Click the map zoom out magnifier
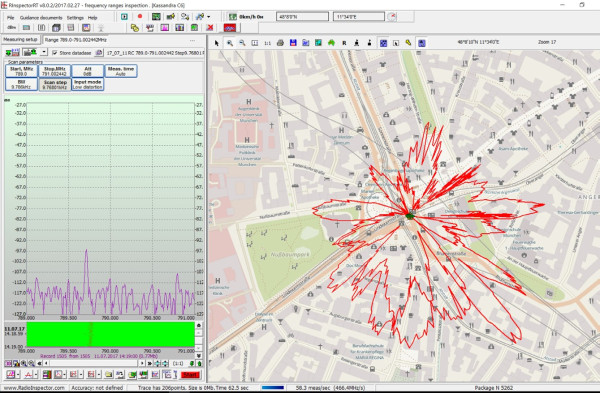The width and height of the screenshot is (600, 393). point(242,43)
